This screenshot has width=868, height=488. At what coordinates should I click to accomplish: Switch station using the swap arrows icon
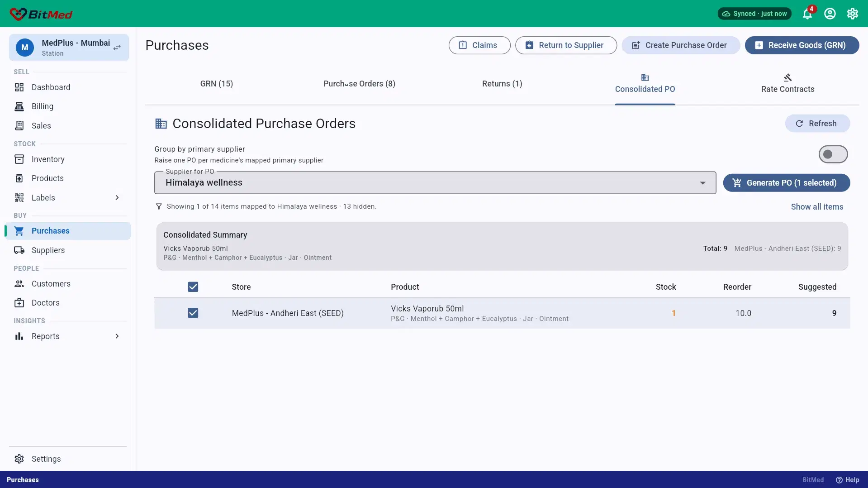click(x=117, y=48)
